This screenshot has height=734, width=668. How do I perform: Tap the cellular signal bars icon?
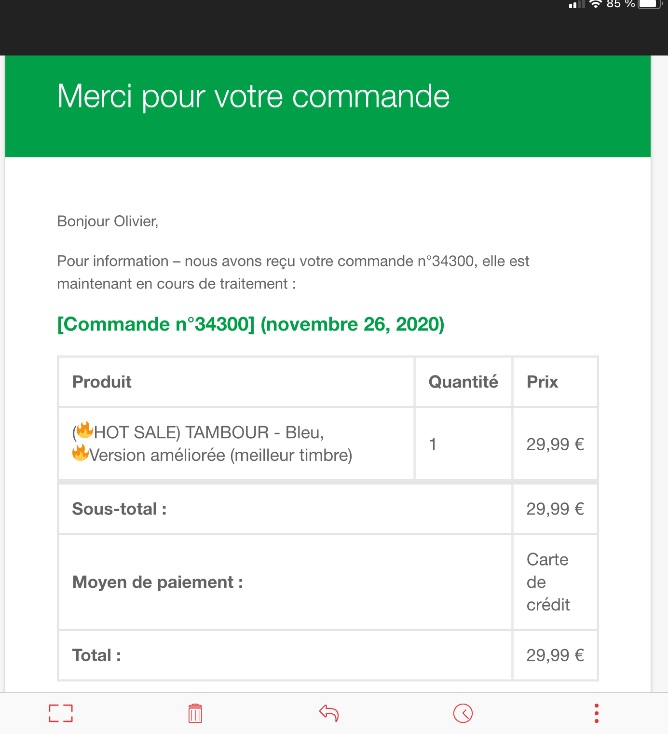click(x=576, y=4)
